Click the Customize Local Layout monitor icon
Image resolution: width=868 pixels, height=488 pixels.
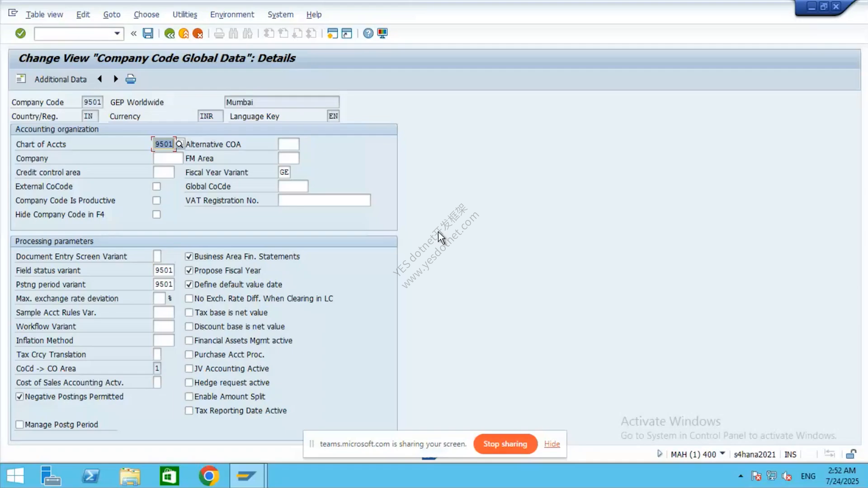[x=382, y=33]
